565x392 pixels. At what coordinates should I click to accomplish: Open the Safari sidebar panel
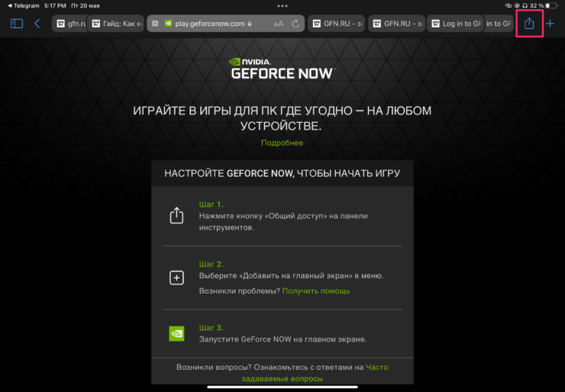pyautogui.click(x=17, y=24)
